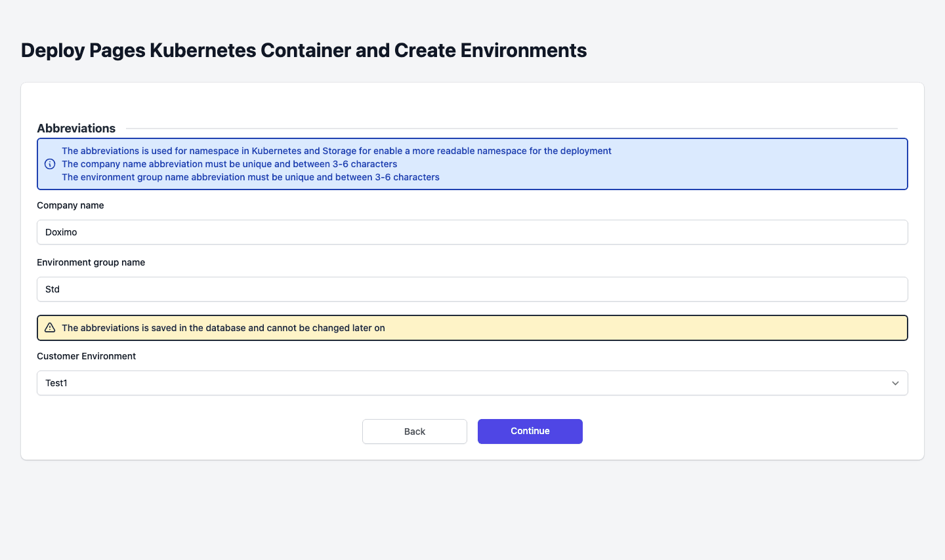Focus the Environment group name field with Std
Viewport: 945px width, 560px height.
point(472,289)
